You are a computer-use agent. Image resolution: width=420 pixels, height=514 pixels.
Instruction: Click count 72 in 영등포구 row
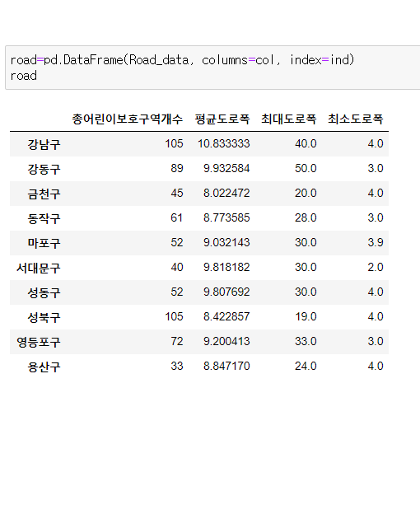pyautogui.click(x=177, y=341)
